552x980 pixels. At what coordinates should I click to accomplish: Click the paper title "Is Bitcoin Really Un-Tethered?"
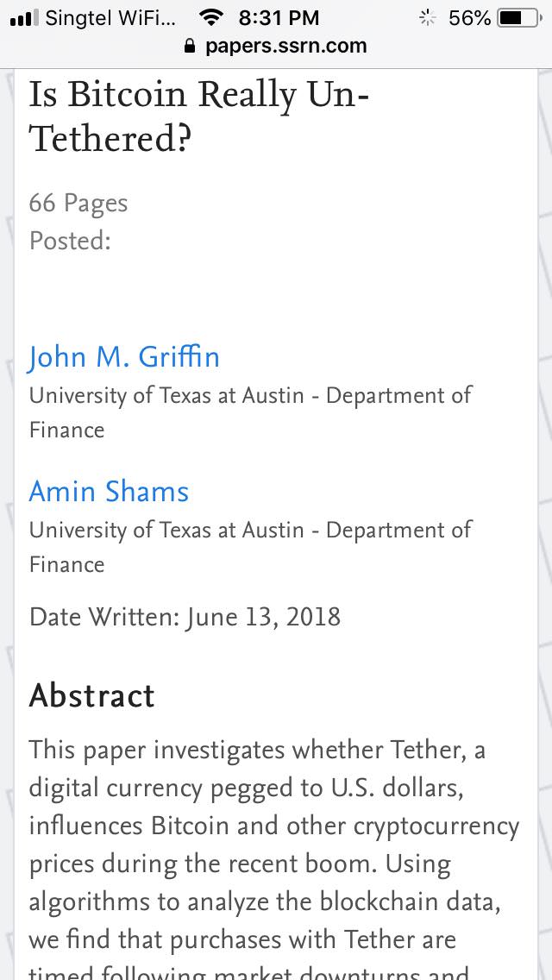pos(199,116)
